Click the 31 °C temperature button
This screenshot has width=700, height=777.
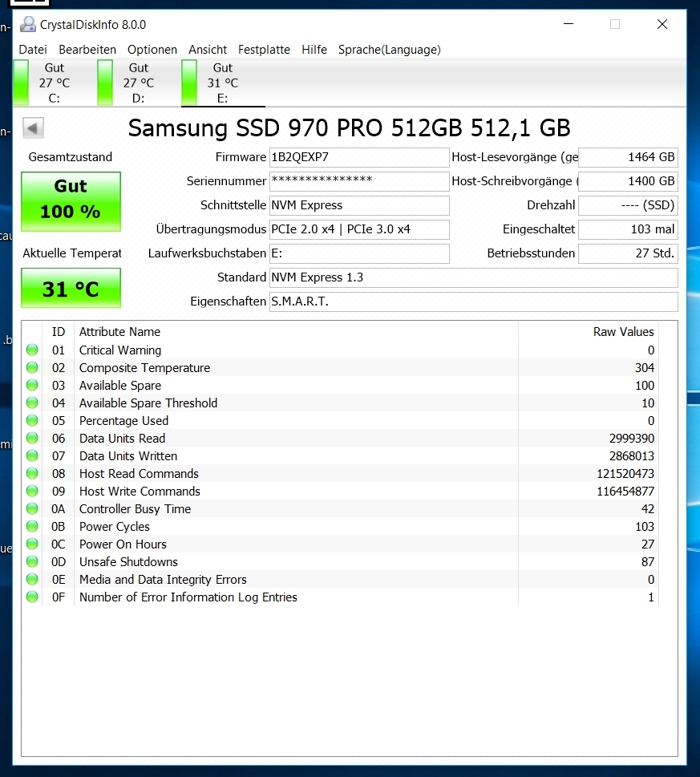coord(71,289)
